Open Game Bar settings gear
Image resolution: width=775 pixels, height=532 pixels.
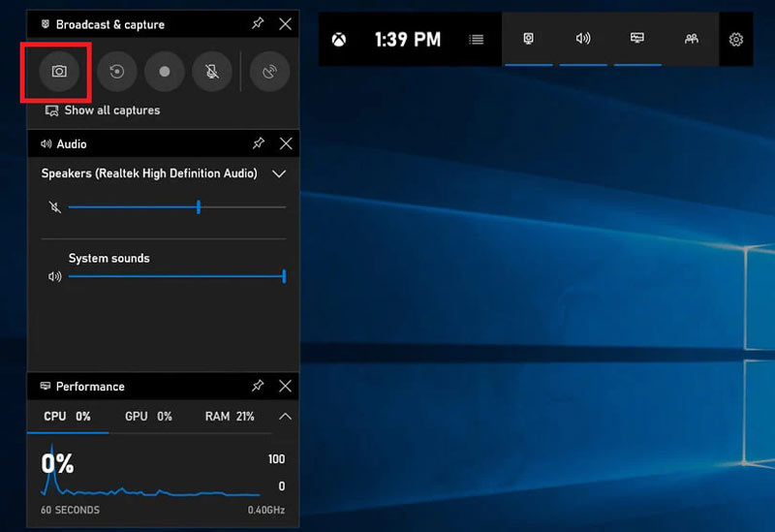(736, 40)
